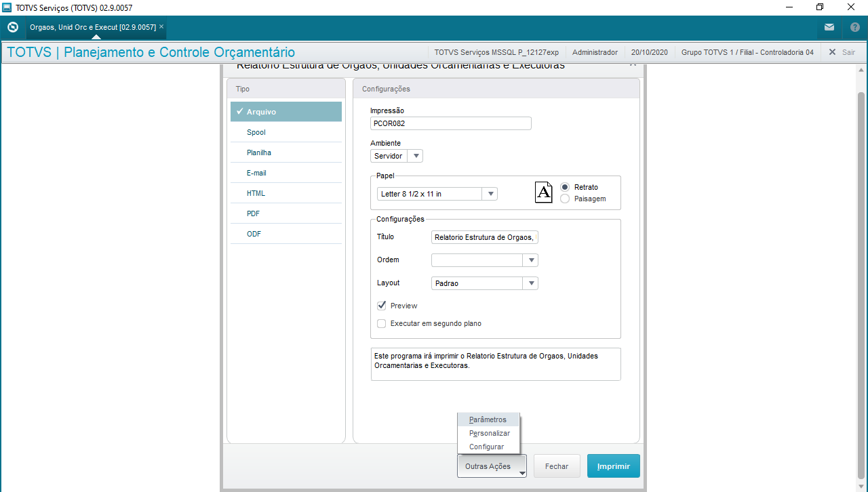Viewport: 868px width, 492px height.
Task: Select the 'Arquivo' output type
Action: [x=286, y=112]
